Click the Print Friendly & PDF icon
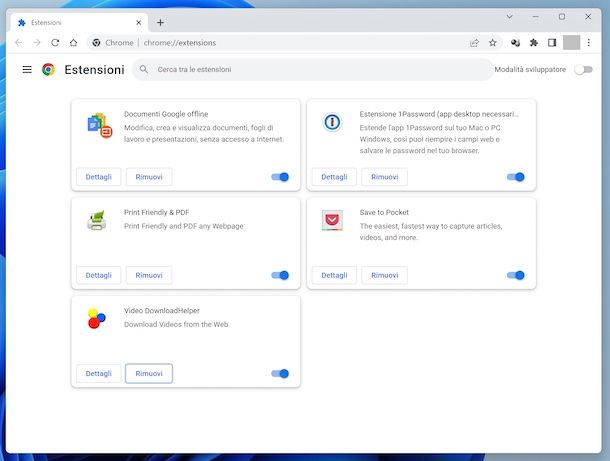 coord(97,221)
